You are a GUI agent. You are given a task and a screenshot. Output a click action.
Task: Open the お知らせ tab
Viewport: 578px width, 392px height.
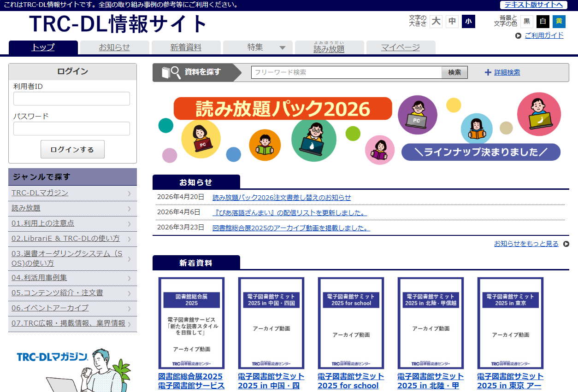point(115,47)
